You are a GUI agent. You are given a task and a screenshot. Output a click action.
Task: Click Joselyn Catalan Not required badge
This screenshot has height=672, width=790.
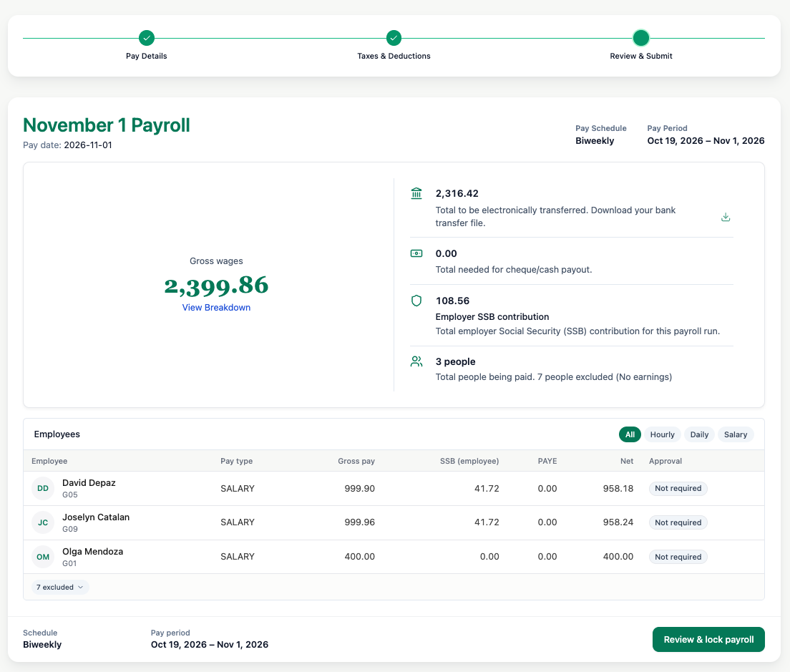point(678,522)
